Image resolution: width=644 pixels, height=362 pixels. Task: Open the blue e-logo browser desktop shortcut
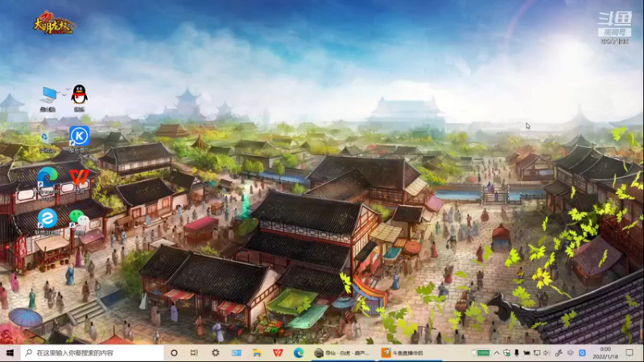pyautogui.click(x=47, y=222)
